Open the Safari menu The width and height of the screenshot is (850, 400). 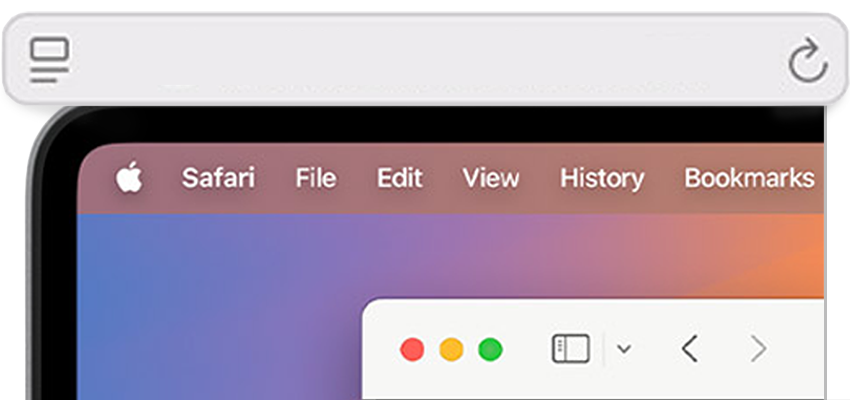pos(218,178)
